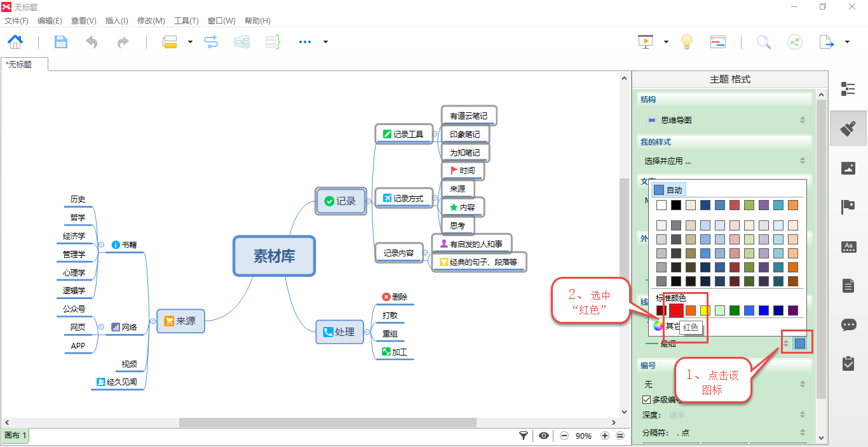Screen dimensions: 868x447
Task: Open the Image panel in sidebar
Action: click(848, 168)
